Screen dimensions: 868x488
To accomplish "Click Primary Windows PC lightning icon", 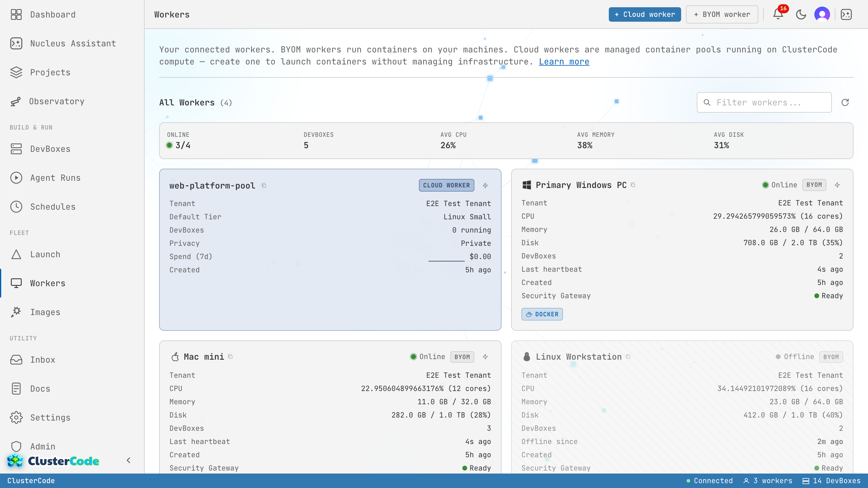I will point(837,185).
